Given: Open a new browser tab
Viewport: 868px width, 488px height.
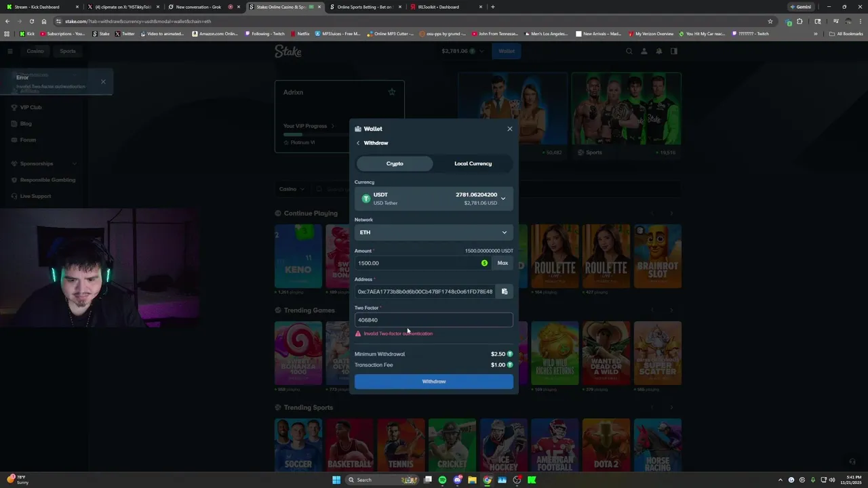Looking at the screenshot, I should [492, 7].
